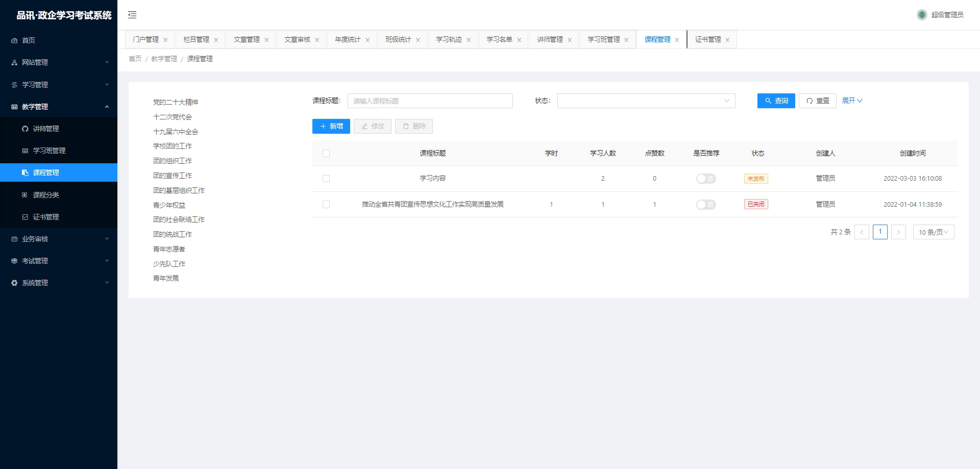Click the 修改 edit button
This screenshot has height=469, width=980.
point(373,126)
